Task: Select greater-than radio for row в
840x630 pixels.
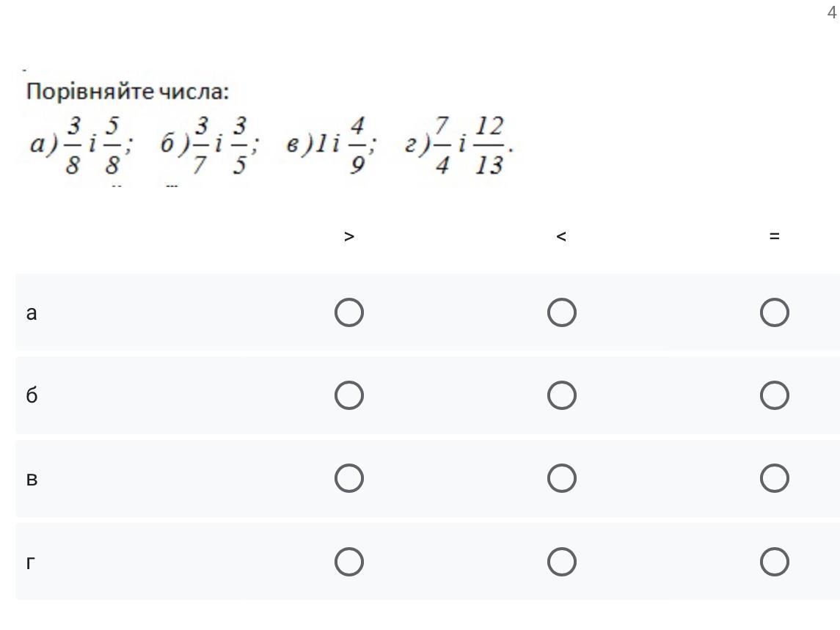Action: [349, 478]
